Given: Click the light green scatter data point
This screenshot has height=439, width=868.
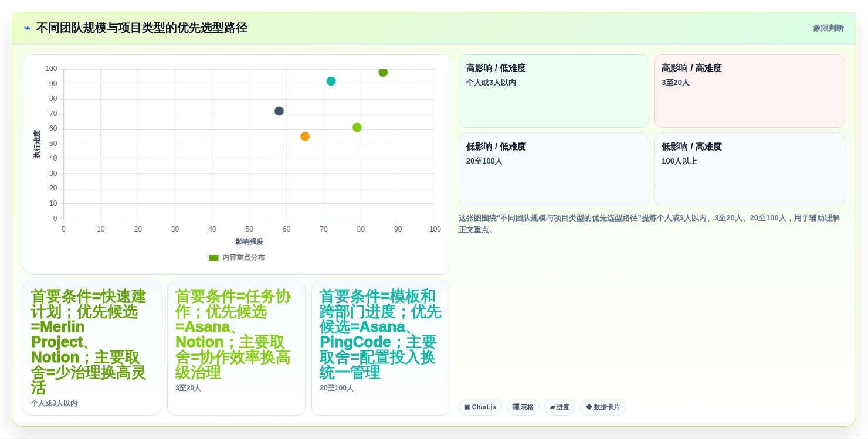Looking at the screenshot, I should coord(357,127).
